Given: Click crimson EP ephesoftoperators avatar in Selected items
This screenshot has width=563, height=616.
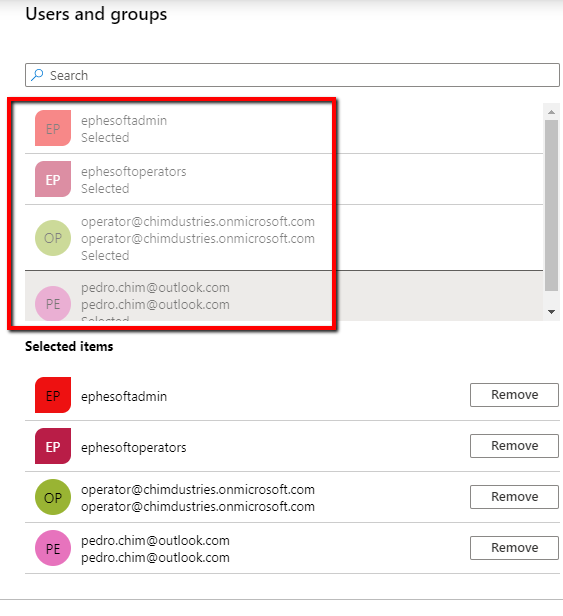Looking at the screenshot, I should pyautogui.click(x=53, y=446).
